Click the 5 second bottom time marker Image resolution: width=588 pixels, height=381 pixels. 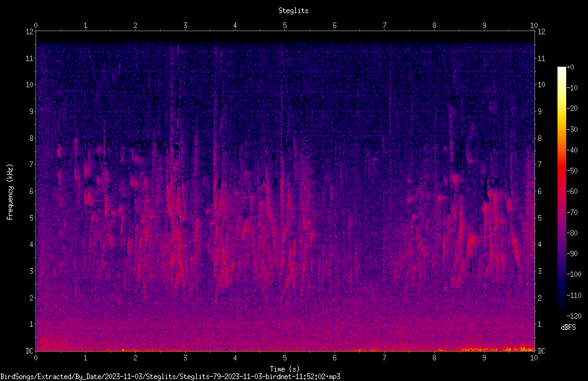(x=285, y=358)
